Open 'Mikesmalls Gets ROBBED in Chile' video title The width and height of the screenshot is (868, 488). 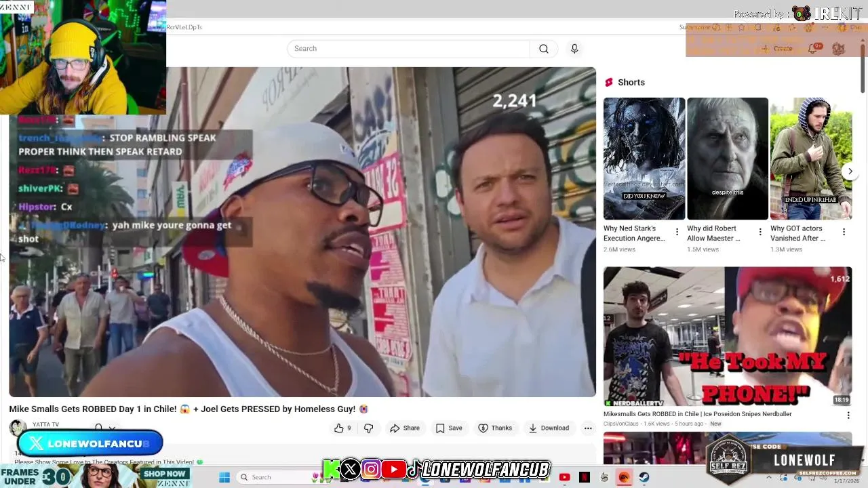click(698, 414)
